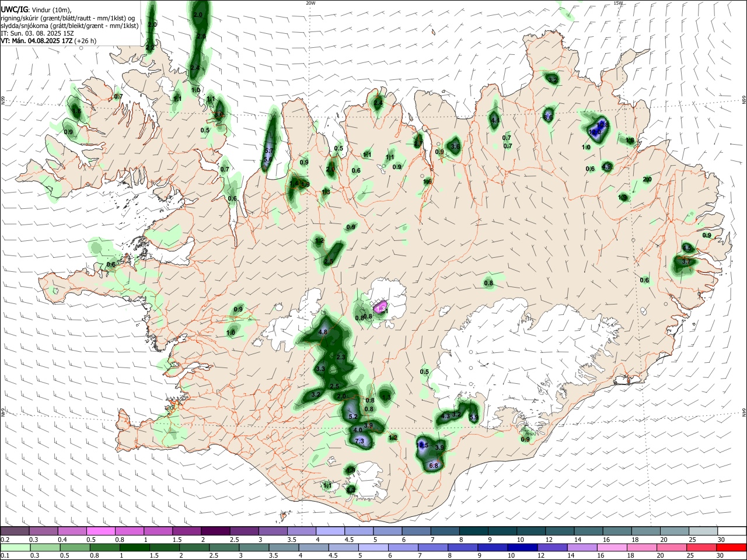747x560 pixels.
Task: Click top legend dark teal swatch between 8 and 9
Action: coord(474,531)
